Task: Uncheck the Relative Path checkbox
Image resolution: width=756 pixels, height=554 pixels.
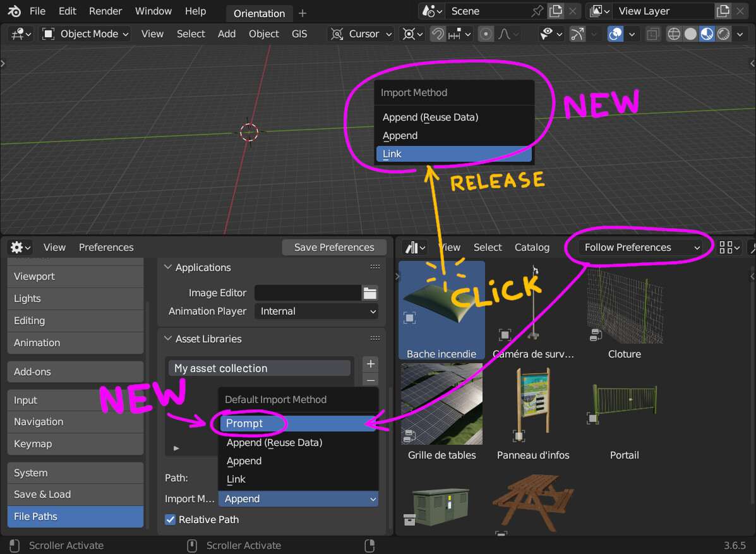Action: pyautogui.click(x=170, y=519)
